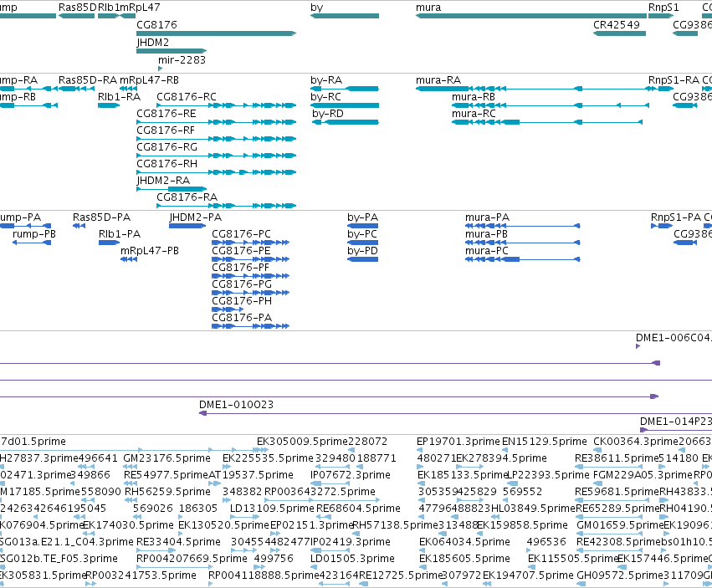Select the 'by-RC' transcript label
This screenshot has width=712, height=588.
pos(325,97)
